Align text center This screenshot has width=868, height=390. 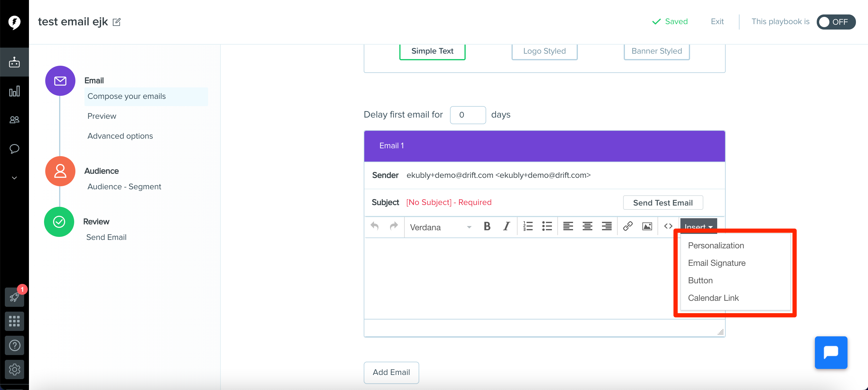[587, 226]
